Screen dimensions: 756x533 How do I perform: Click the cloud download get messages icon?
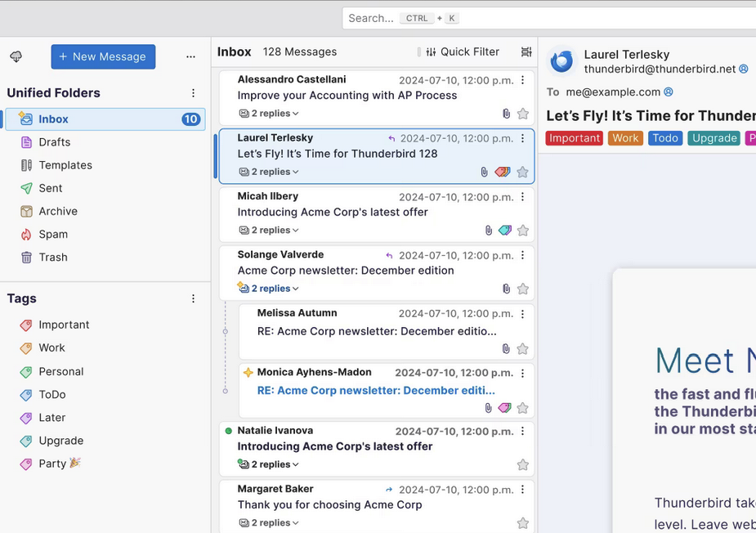click(16, 57)
